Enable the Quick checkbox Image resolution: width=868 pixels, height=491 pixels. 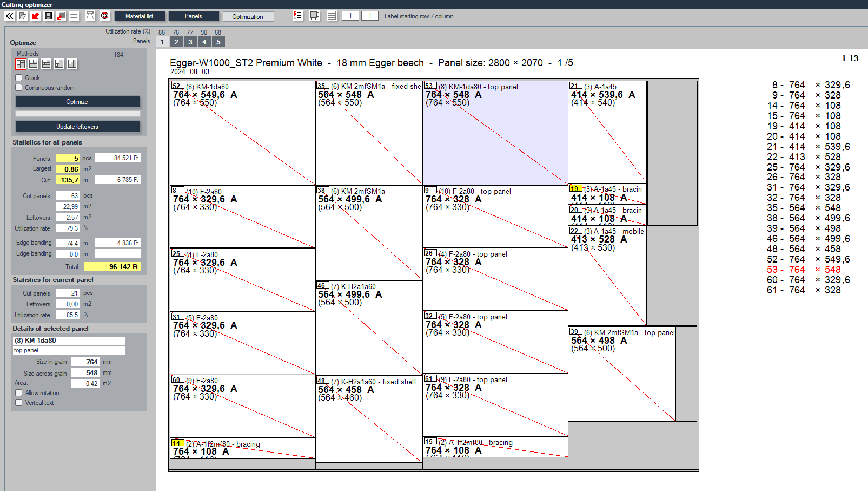click(x=19, y=78)
